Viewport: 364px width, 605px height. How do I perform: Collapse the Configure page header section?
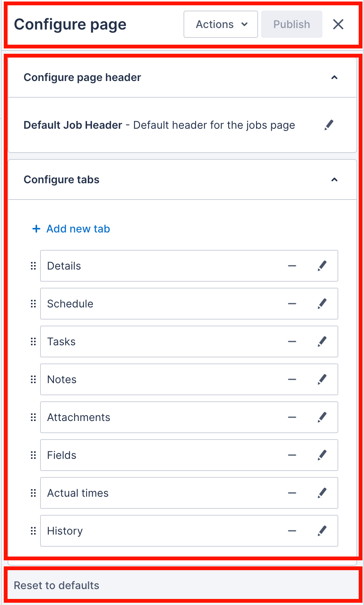tap(334, 77)
